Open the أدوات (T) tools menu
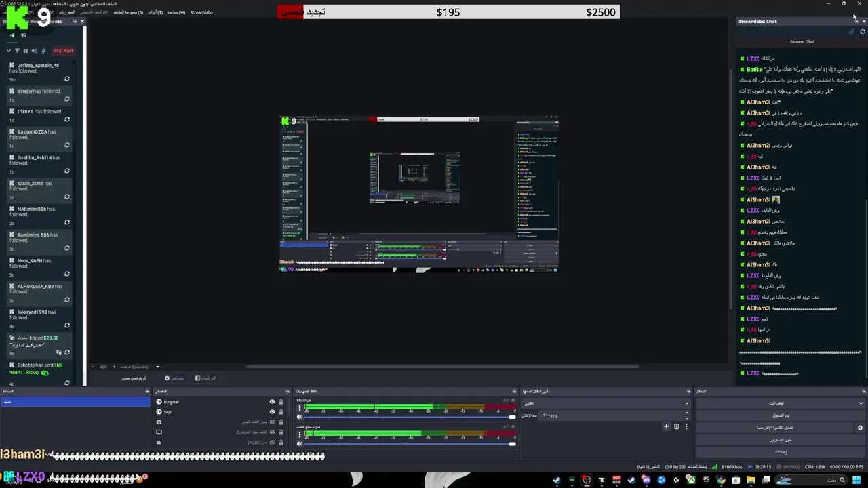 tap(155, 12)
